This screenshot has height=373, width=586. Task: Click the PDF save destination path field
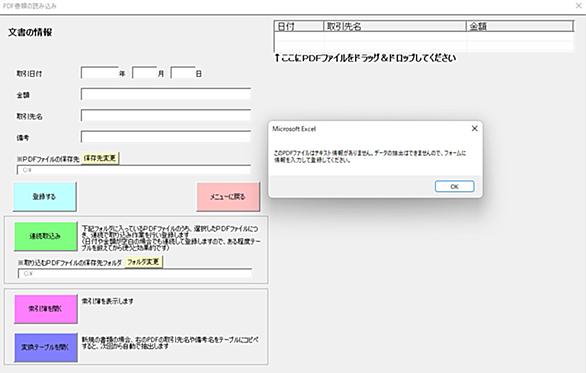point(134,170)
